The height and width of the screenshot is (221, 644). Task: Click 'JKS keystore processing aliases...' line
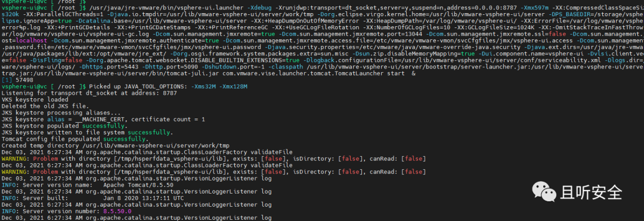[61, 113]
